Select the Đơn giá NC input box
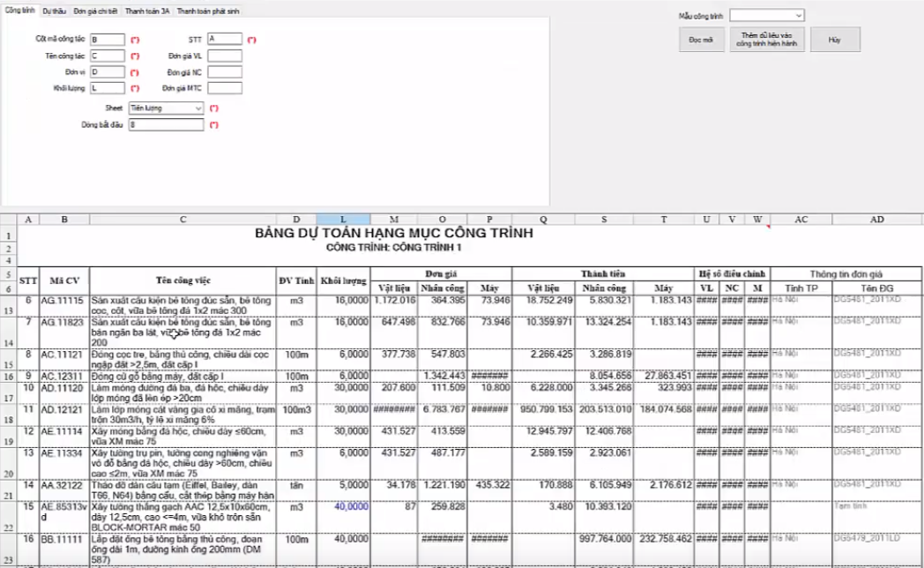The width and height of the screenshot is (924, 568). pyautogui.click(x=225, y=72)
